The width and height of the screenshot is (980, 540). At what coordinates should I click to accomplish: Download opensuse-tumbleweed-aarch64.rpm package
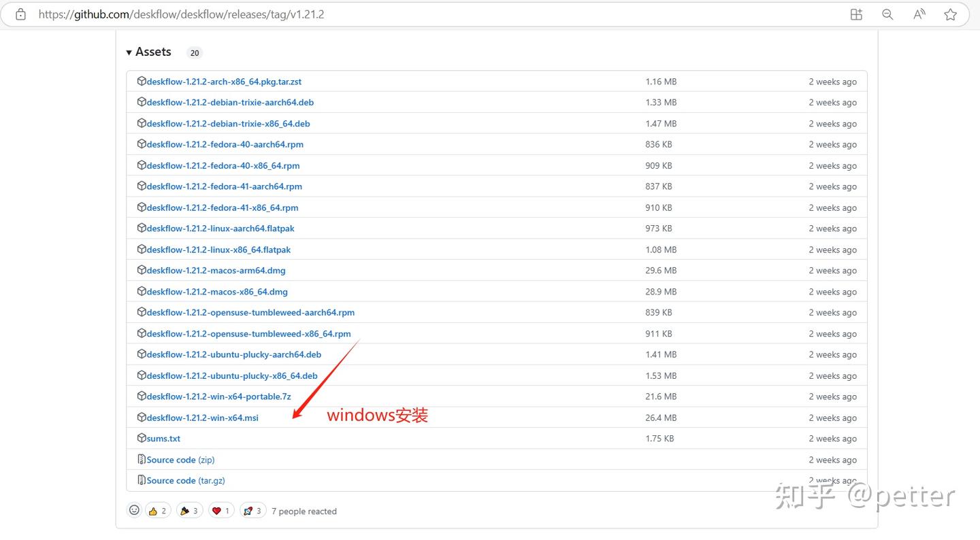(x=250, y=313)
